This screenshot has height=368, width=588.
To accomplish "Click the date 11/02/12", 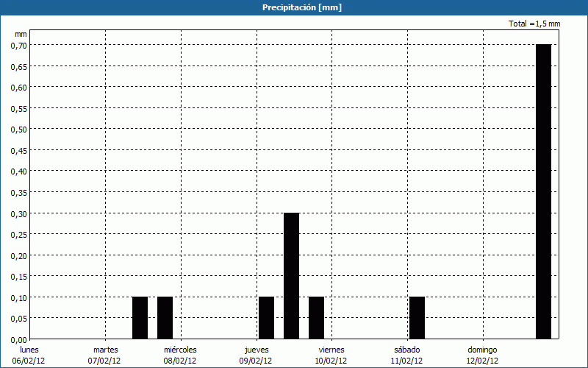I will pos(407,361).
